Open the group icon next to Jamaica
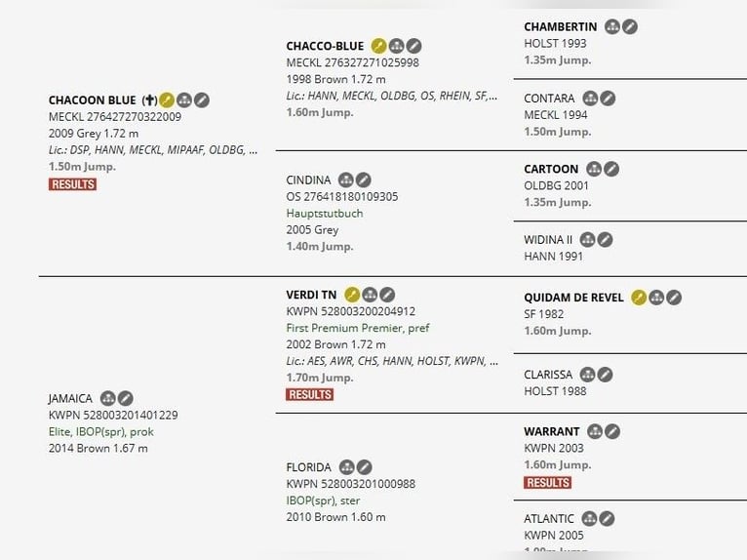Image resolution: width=747 pixels, height=560 pixels. [108, 398]
